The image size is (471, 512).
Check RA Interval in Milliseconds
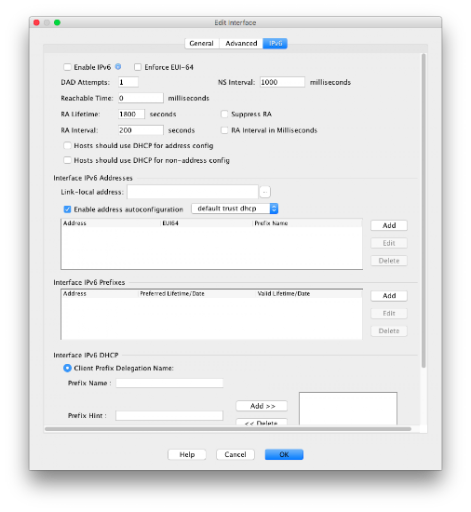click(x=224, y=130)
